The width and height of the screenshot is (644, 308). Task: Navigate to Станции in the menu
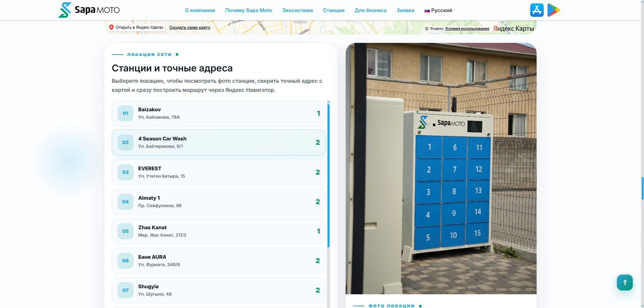(334, 10)
